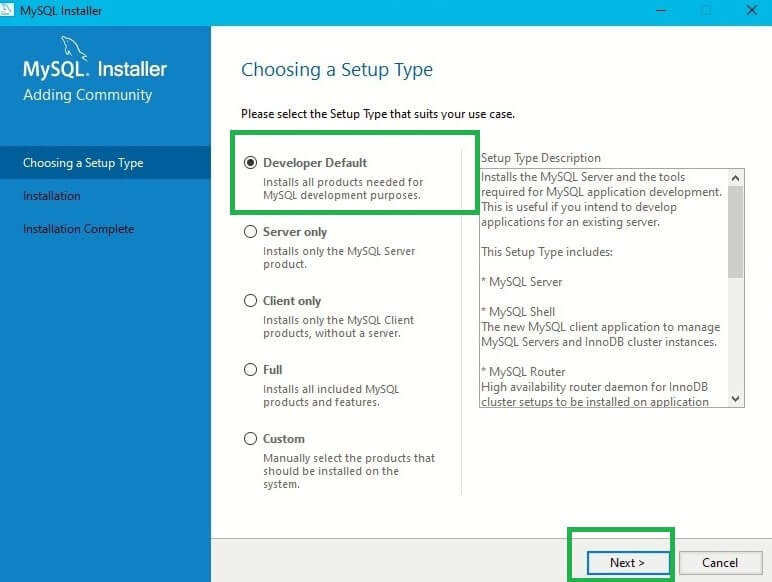Click the description box scrollbar thumb
Screen dimensions: 772x582
coord(736,232)
